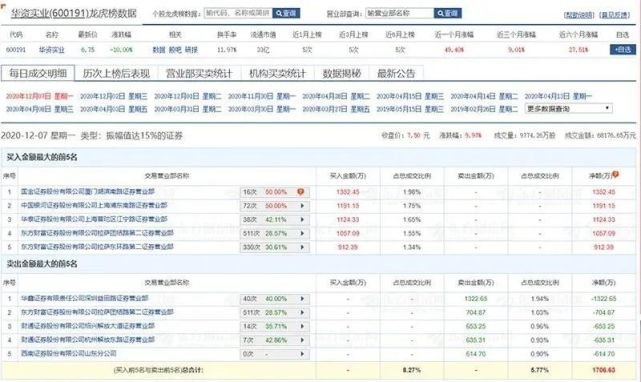The image size is (641, 382).
Task: Expand arrow in sell-side 东方财富 511次 row
Action: tap(302, 312)
